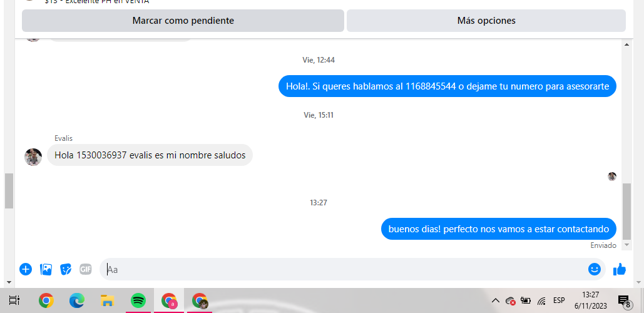Switch the ESP input language
The width and height of the screenshot is (644, 313).
point(559,300)
